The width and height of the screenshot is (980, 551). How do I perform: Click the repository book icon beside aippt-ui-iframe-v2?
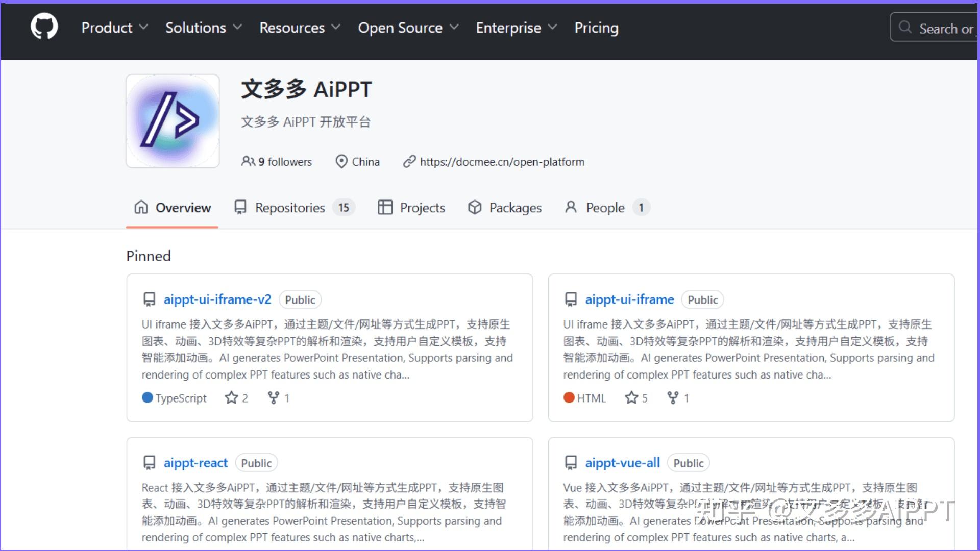point(149,299)
